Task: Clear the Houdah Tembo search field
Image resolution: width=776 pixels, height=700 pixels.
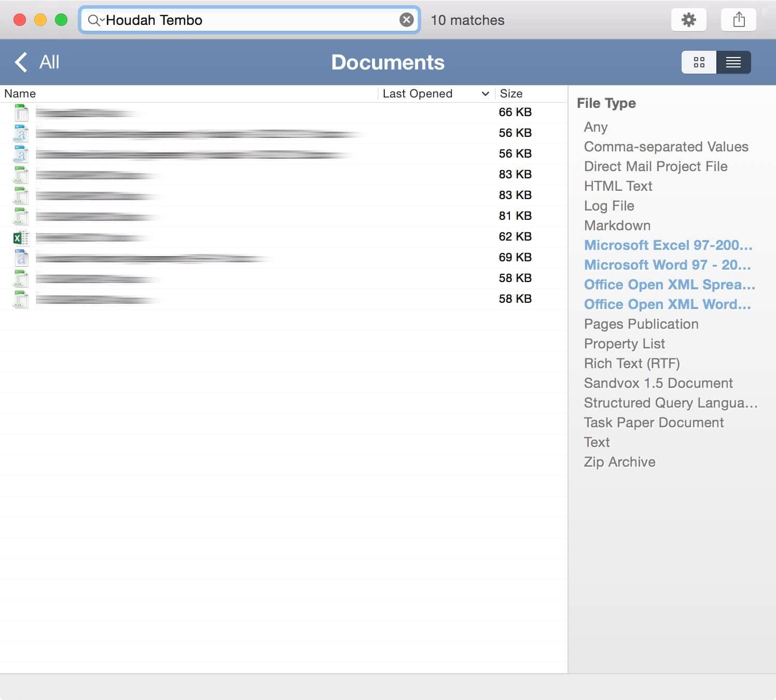Action: coord(407,20)
